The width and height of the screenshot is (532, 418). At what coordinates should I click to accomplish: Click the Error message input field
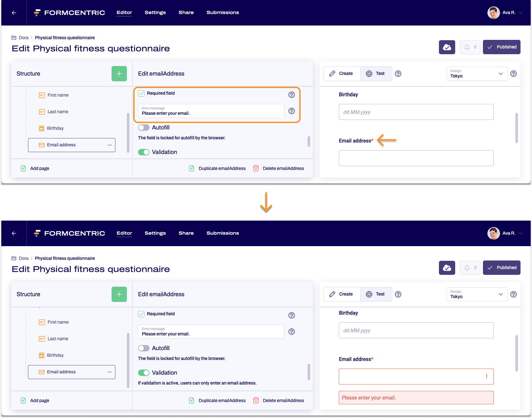tap(210, 111)
